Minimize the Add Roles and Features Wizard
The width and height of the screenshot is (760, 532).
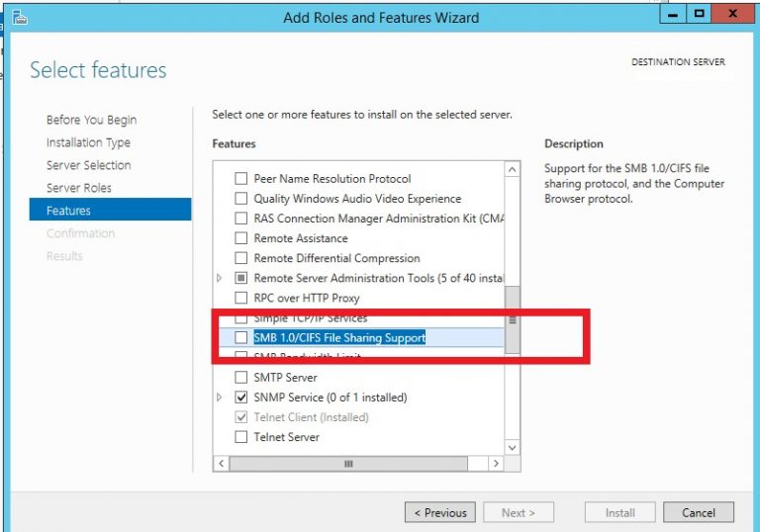point(673,14)
